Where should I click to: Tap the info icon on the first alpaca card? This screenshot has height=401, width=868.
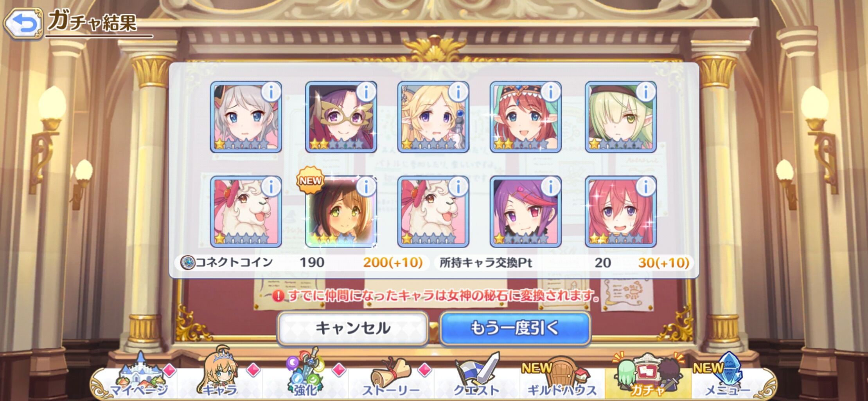coord(271,186)
